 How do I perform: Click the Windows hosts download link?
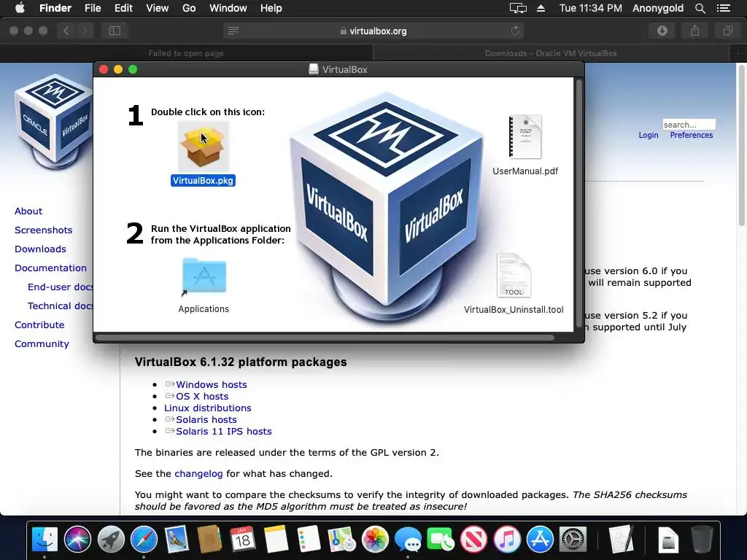click(212, 384)
